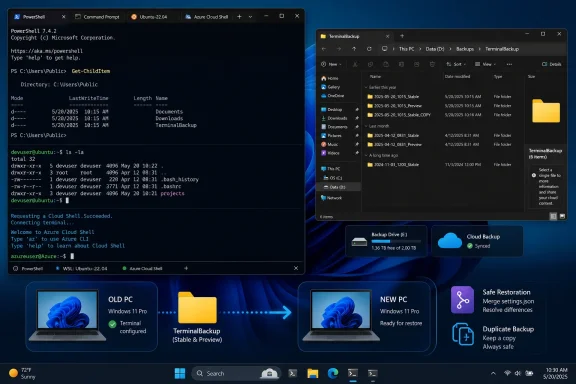Switch Explorer to large thumbnails view icon
The width and height of the screenshot is (576, 384).
coord(562,216)
